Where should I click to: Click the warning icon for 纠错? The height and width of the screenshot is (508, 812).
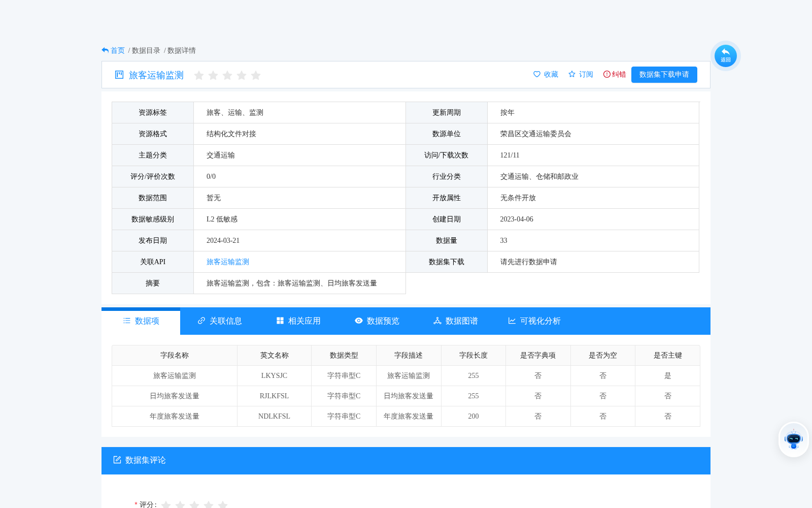[607, 74]
